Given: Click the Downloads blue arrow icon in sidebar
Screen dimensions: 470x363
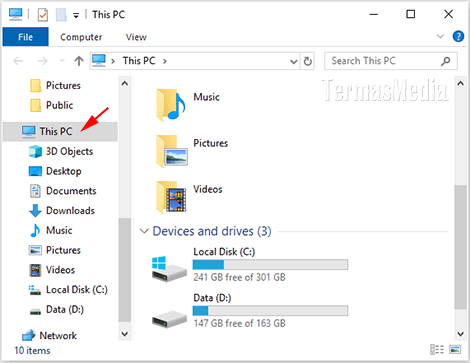Looking at the screenshot, I should pos(35,211).
